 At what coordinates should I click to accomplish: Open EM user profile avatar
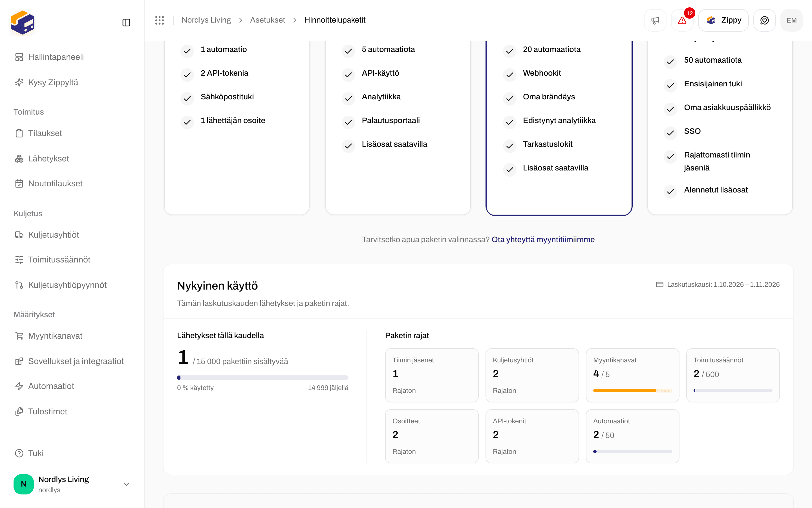point(791,20)
